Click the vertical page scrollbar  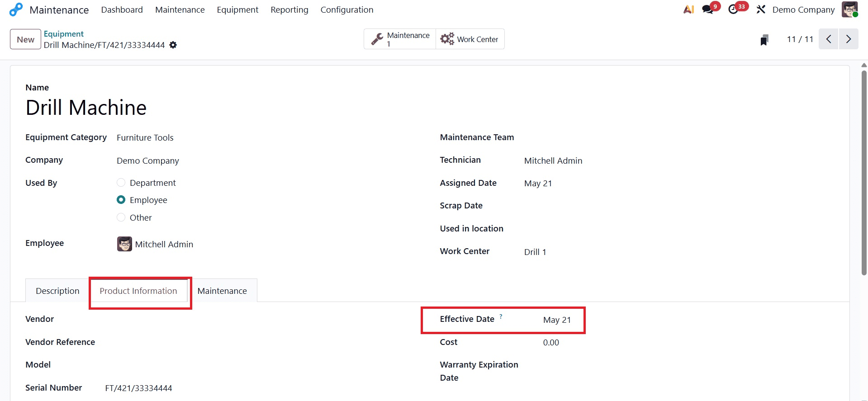[x=864, y=172]
